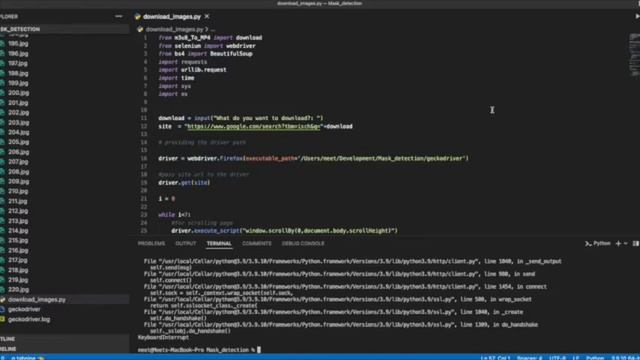Switch to the COMMENTS panel tab
The height and width of the screenshot is (360, 640).
257,243
